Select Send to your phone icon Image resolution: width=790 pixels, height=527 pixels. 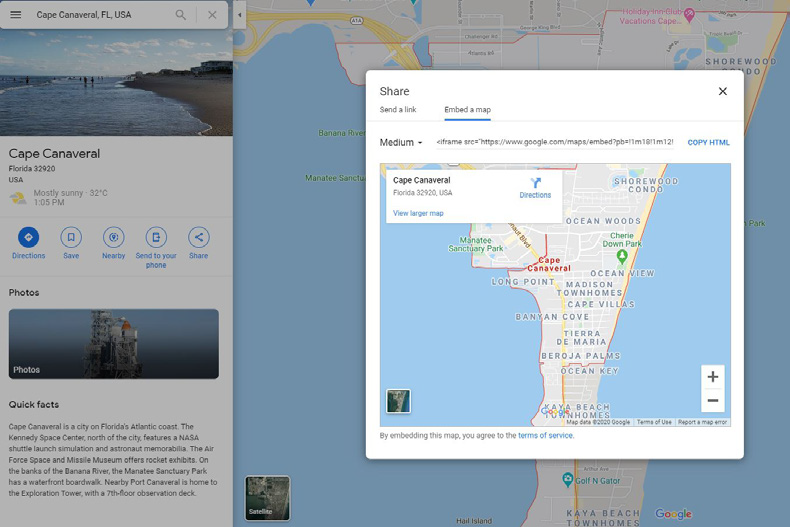[x=156, y=237]
